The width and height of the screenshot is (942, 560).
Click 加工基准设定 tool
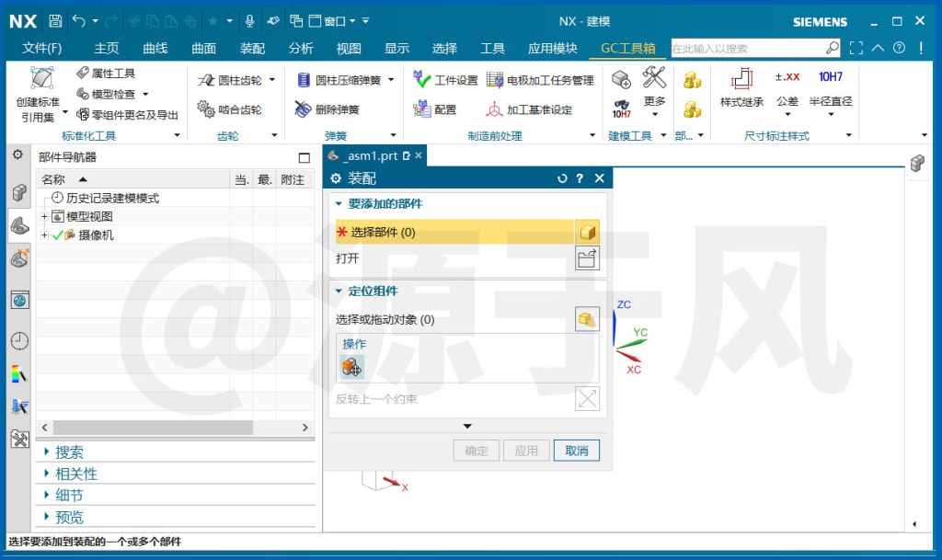tap(529, 109)
